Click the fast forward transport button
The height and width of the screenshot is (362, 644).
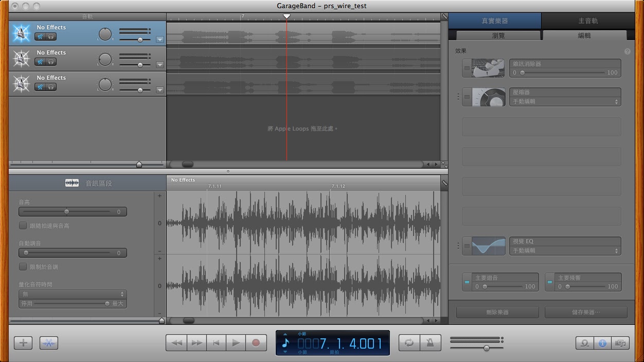[196, 343]
